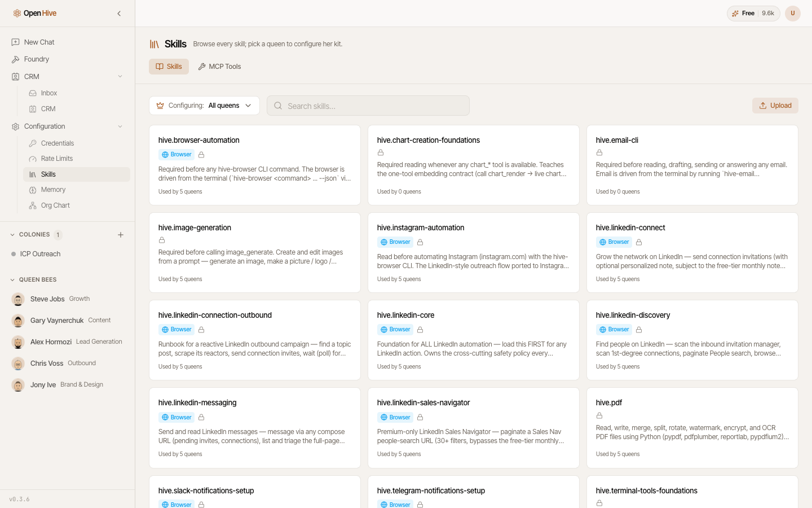Open Steve Jobs queen bee

pyautogui.click(x=67, y=299)
